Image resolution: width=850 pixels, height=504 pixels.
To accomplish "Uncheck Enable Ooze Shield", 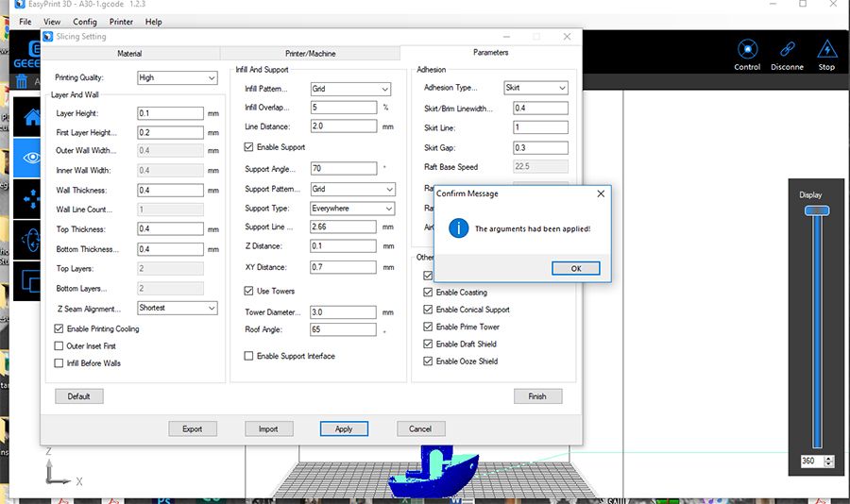I will click(428, 361).
